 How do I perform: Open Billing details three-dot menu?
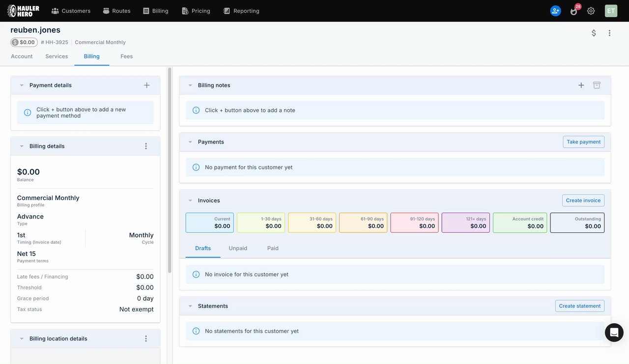click(x=146, y=146)
